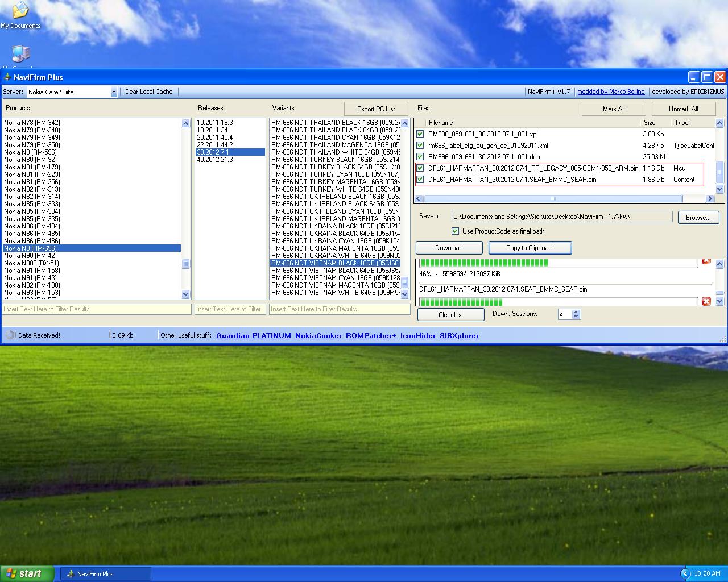Select Nokia N8 (RM-596) product

[92, 152]
